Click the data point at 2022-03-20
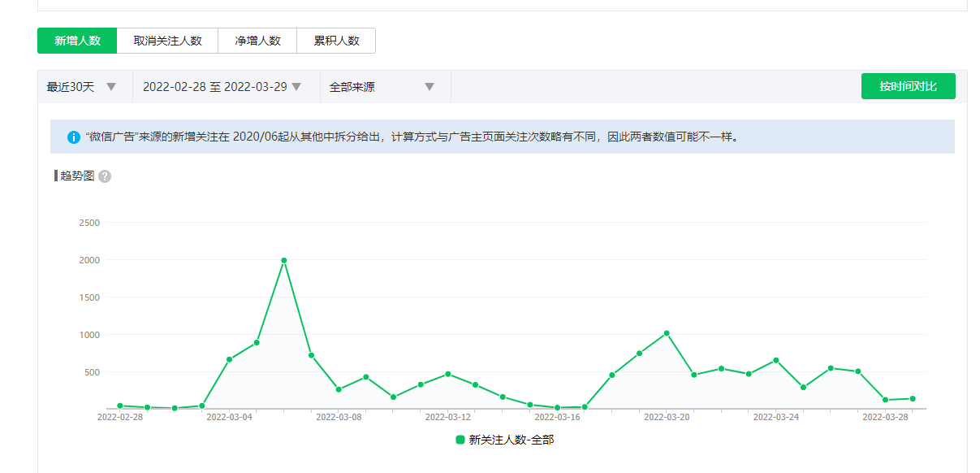Viewport: 980px width, 473px height. (x=667, y=333)
